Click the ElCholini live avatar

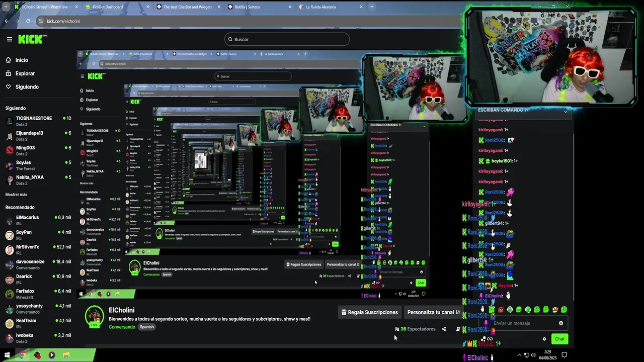coord(94,317)
